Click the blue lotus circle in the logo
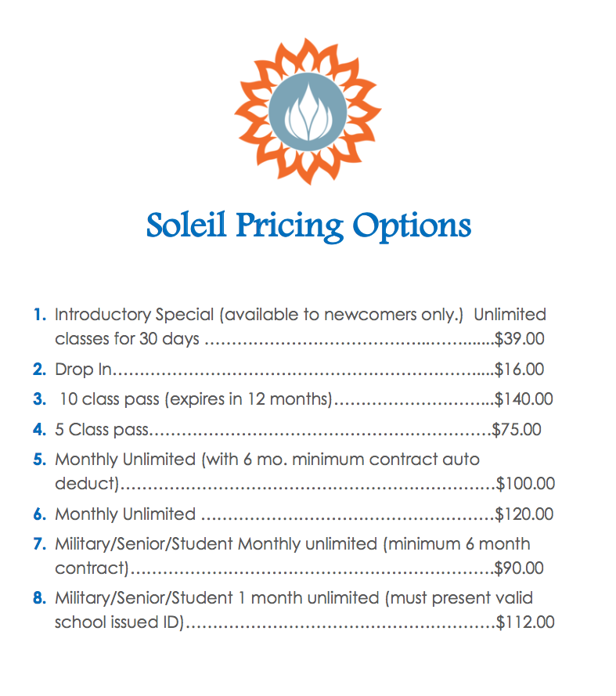The image size is (616, 696). click(308, 112)
